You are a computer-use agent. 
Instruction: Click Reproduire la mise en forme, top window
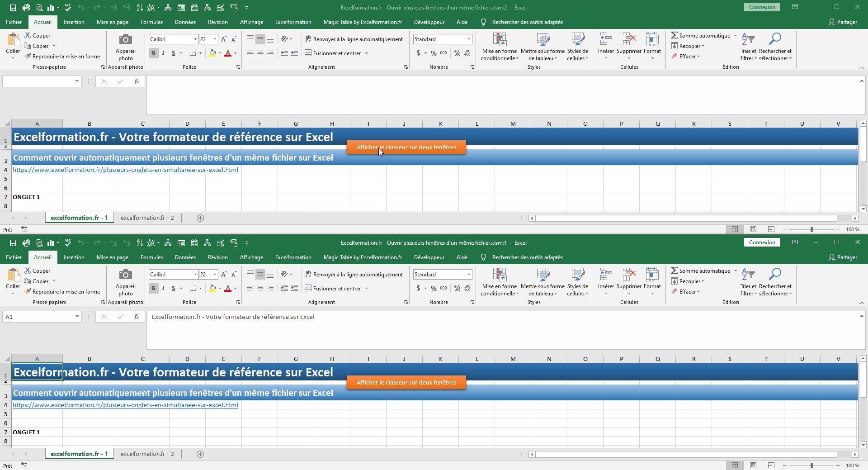(x=62, y=57)
